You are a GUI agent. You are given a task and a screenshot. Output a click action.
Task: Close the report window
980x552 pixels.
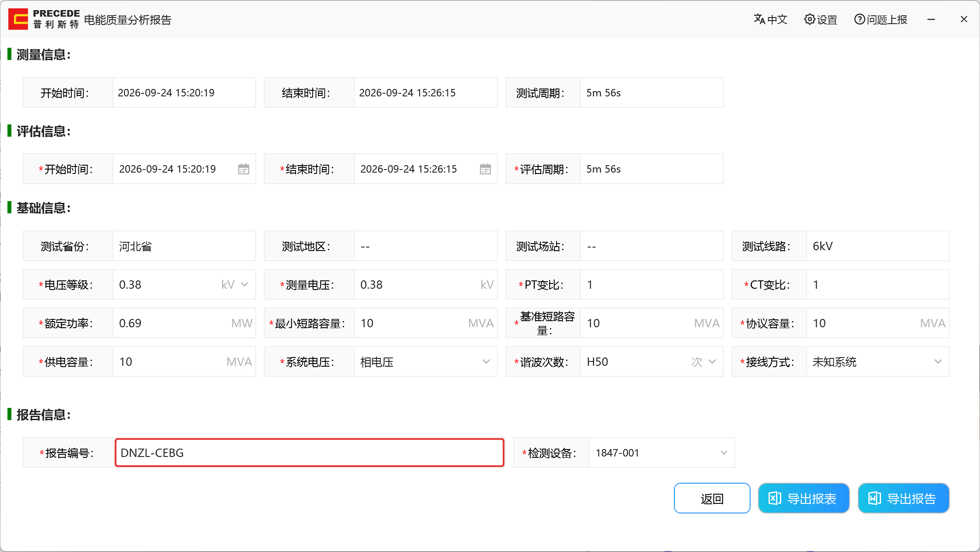[x=964, y=19]
